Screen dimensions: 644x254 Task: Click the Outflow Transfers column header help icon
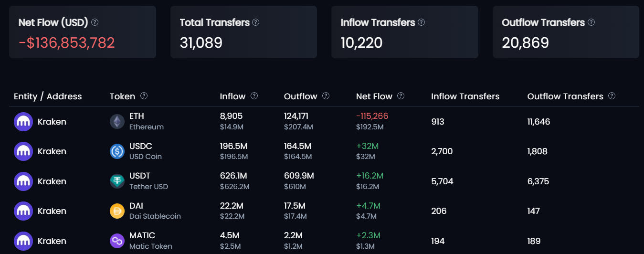[x=612, y=96]
